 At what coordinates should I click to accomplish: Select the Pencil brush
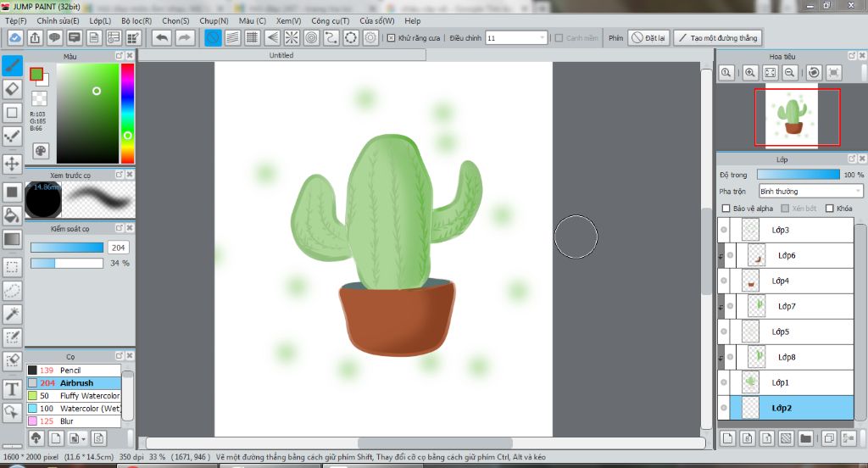point(74,370)
